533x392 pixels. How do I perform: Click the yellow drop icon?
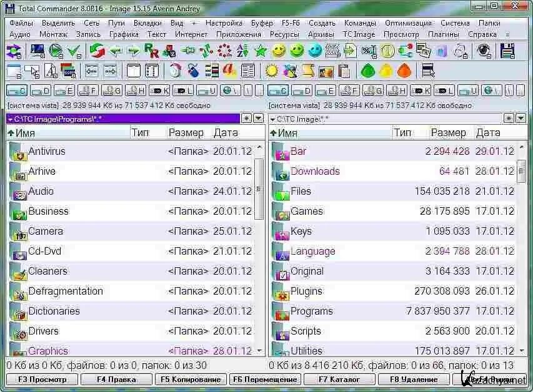386,71
